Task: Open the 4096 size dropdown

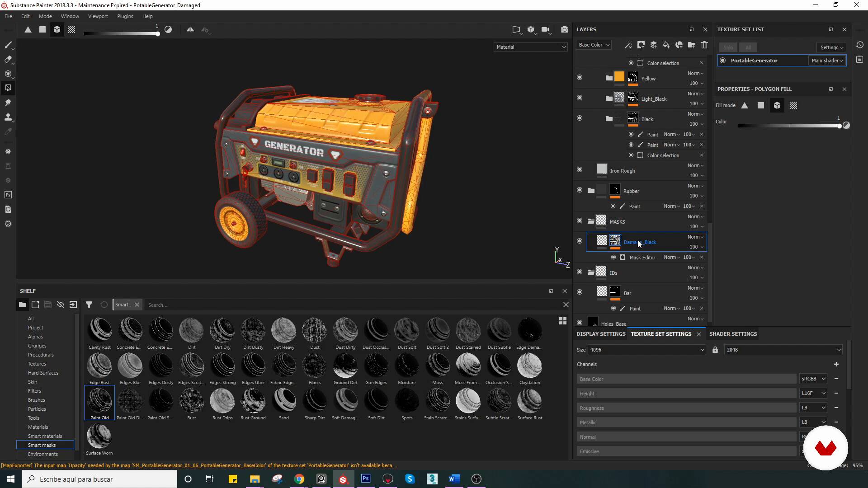Action: [647, 350]
